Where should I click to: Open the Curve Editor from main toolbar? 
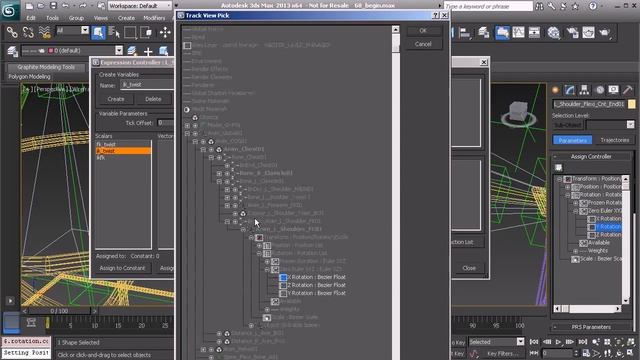click(x=518, y=33)
